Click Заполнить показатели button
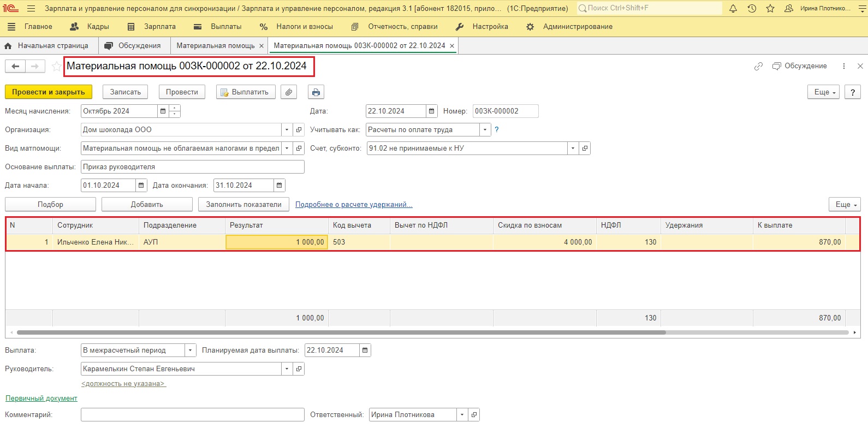 [243, 205]
